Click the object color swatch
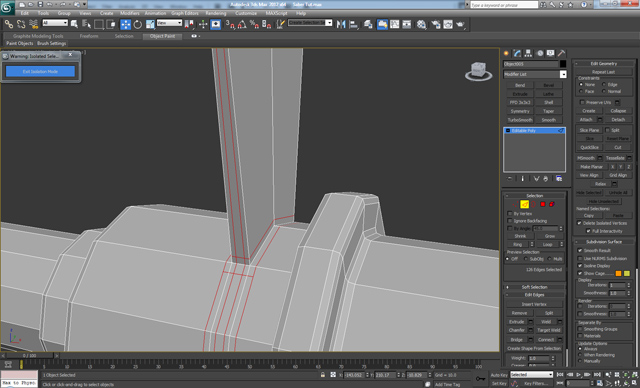This screenshot has width=640, height=388. pos(563,64)
